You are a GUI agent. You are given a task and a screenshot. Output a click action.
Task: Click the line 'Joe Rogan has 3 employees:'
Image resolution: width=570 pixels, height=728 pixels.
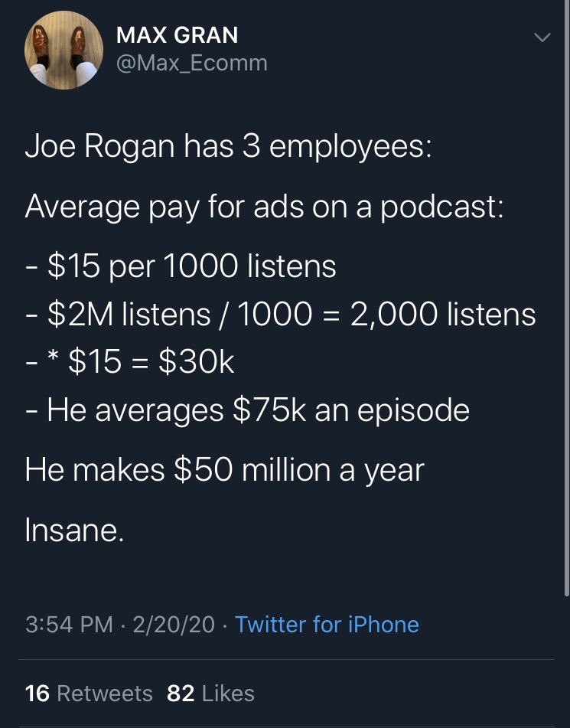point(229,146)
